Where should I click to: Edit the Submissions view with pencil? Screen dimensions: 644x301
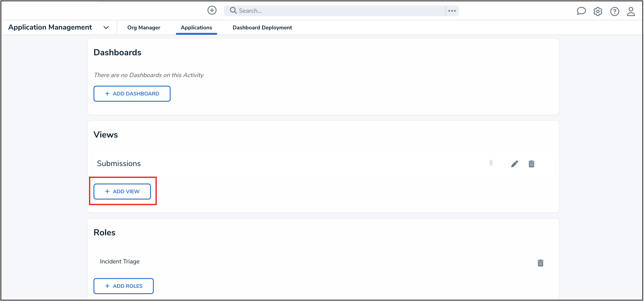[x=514, y=164]
